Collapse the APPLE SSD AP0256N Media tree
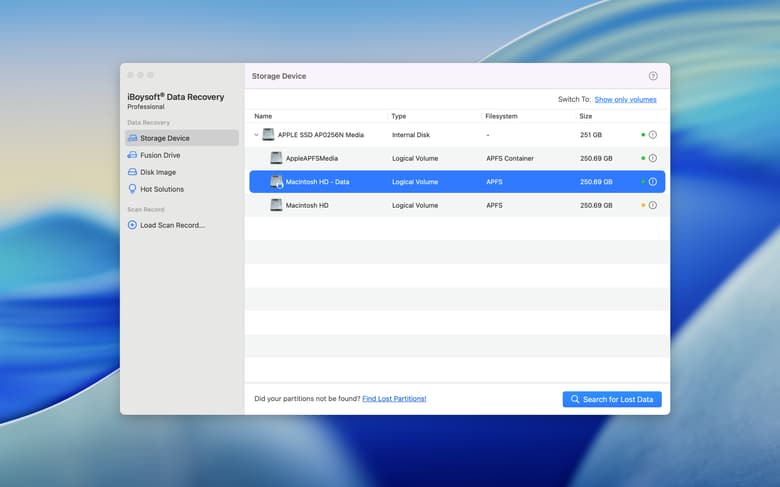The width and height of the screenshot is (780, 487). click(x=256, y=135)
